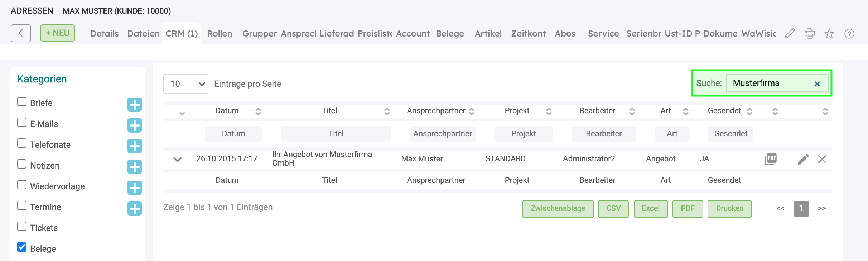The image size is (868, 261).
Task: Delete the Angebot entry with X icon
Action: coord(822,159)
